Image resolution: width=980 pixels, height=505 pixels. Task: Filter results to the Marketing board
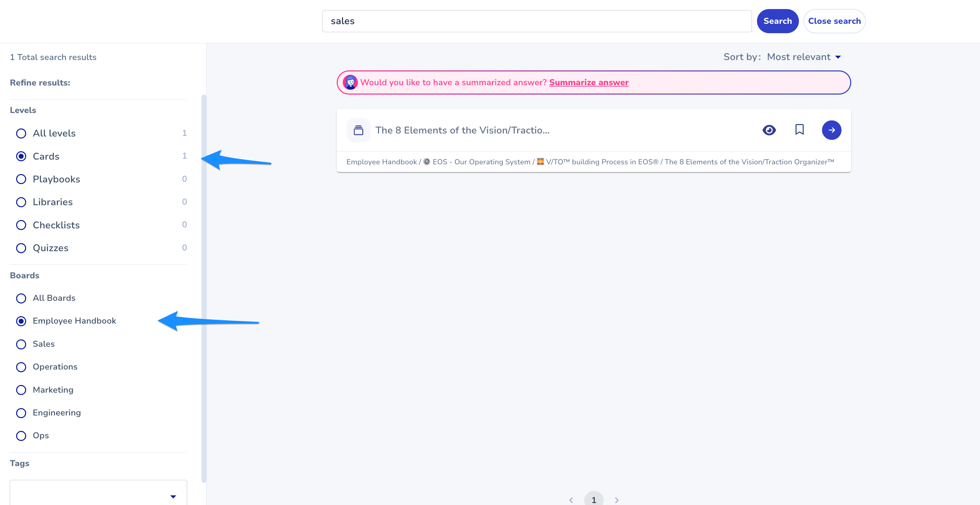point(21,390)
